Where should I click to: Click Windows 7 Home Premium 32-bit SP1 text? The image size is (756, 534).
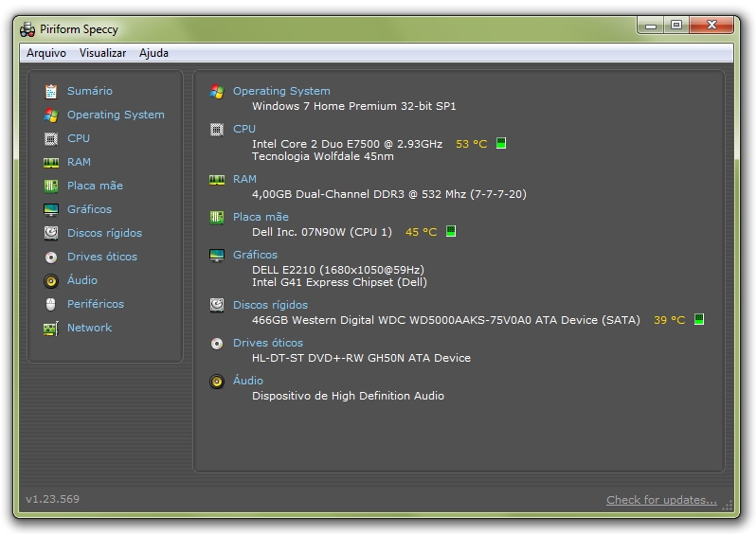354,106
